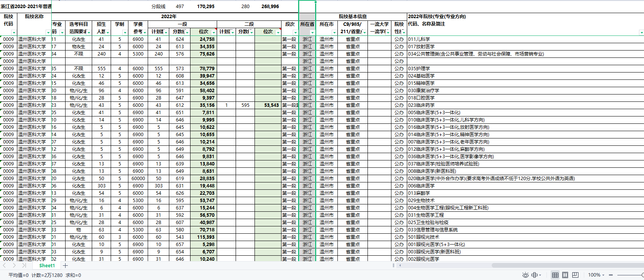
Task: Select the 023临床药学 major cell
Action: [525, 105]
